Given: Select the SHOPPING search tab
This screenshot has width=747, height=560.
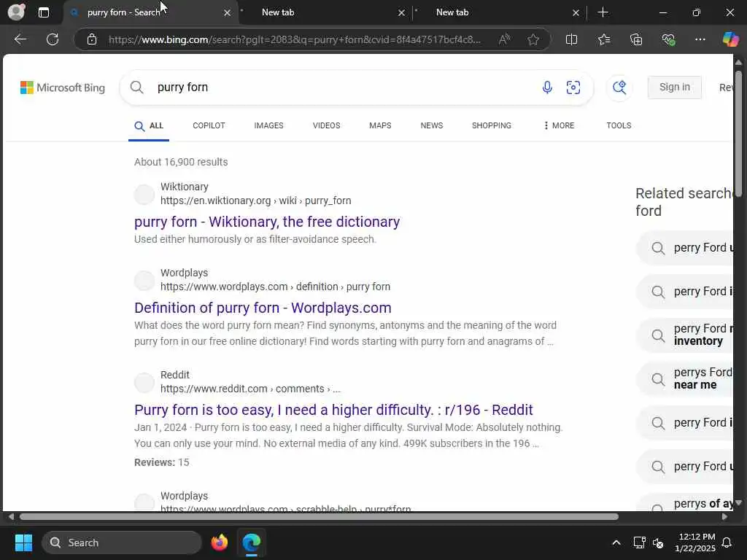Looking at the screenshot, I should click(492, 125).
